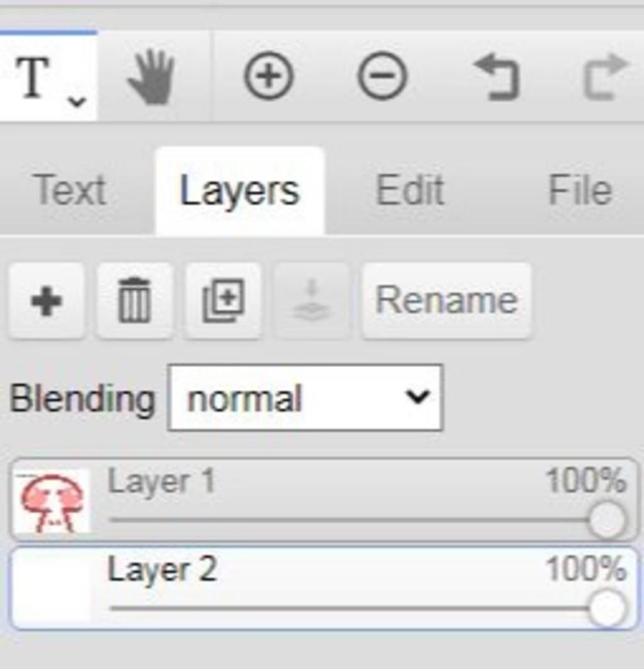Select the Layers tab
Image resolution: width=644 pixels, height=669 pixels.
[x=240, y=191]
